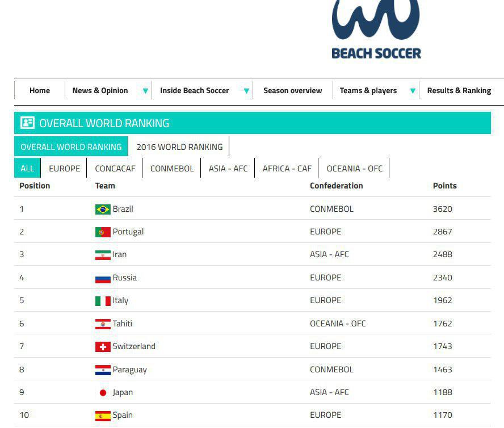Expand the Inside Beach Soccer dropdown arrow
Screen dimensions: 504x428
point(246,91)
